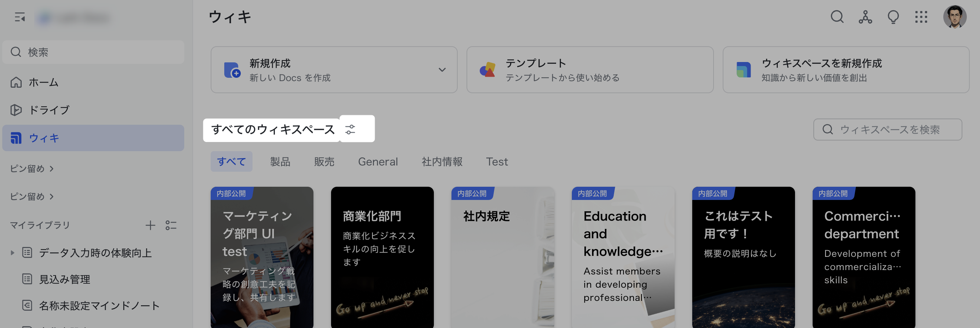Open the organization chart icon in the header
The width and height of the screenshot is (980, 328).
pos(865,17)
